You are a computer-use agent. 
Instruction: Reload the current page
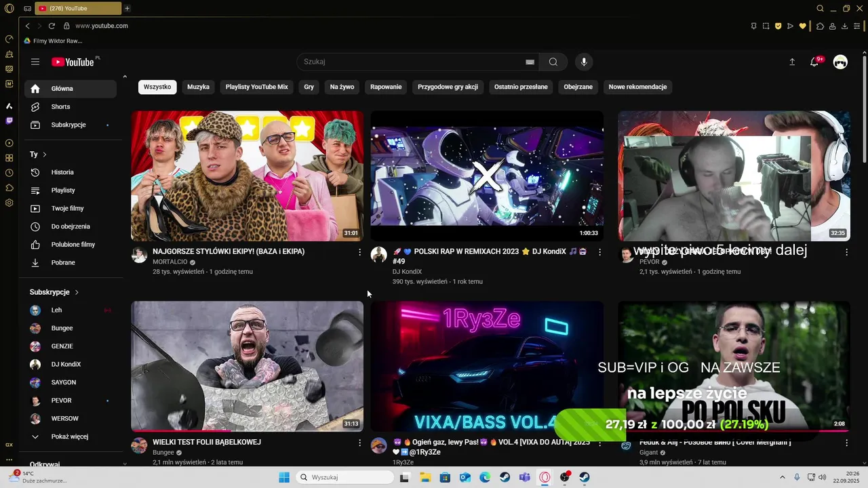(52, 26)
